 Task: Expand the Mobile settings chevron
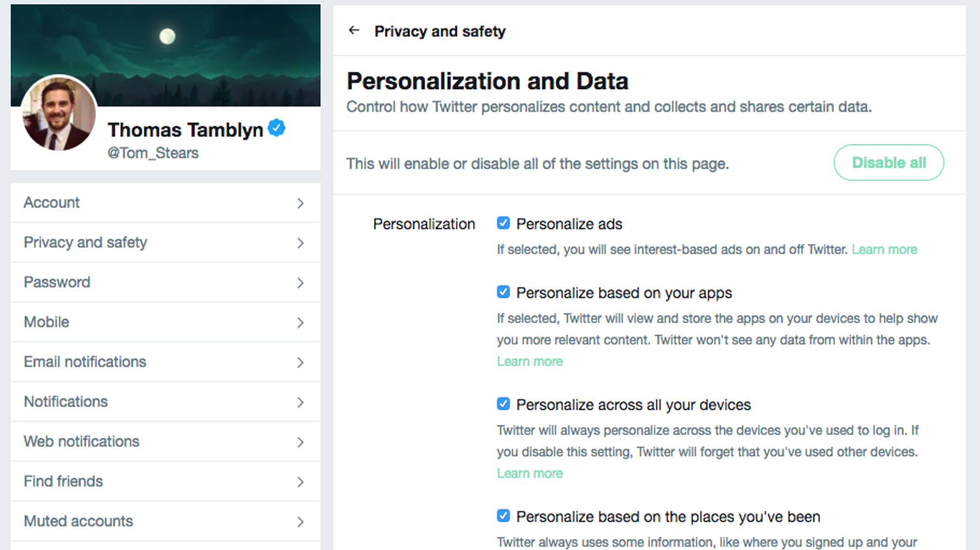pos(300,322)
